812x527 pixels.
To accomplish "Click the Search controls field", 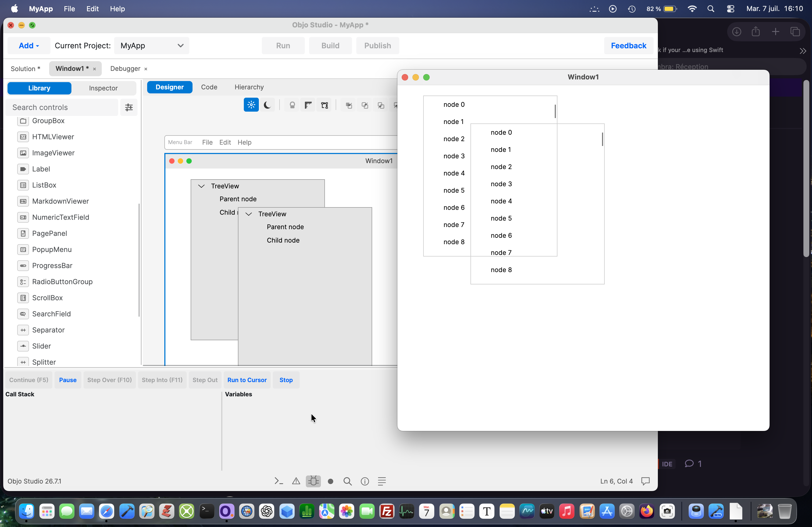I will 63,107.
